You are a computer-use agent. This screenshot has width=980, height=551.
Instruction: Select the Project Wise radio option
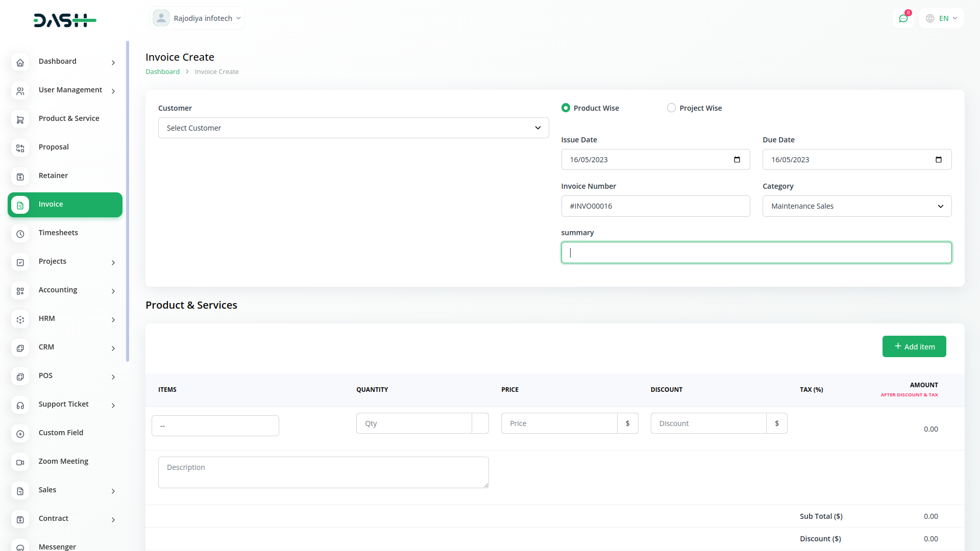click(x=671, y=108)
